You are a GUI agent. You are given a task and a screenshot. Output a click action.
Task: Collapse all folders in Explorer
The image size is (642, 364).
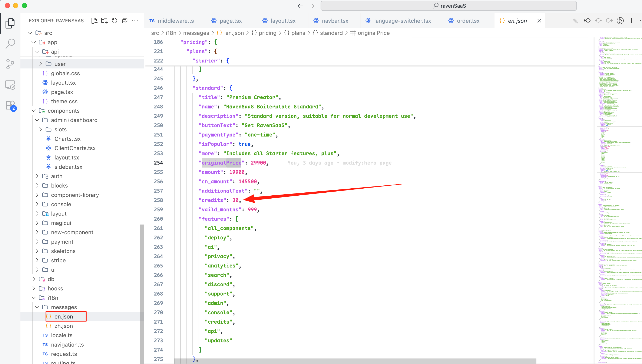(125, 21)
